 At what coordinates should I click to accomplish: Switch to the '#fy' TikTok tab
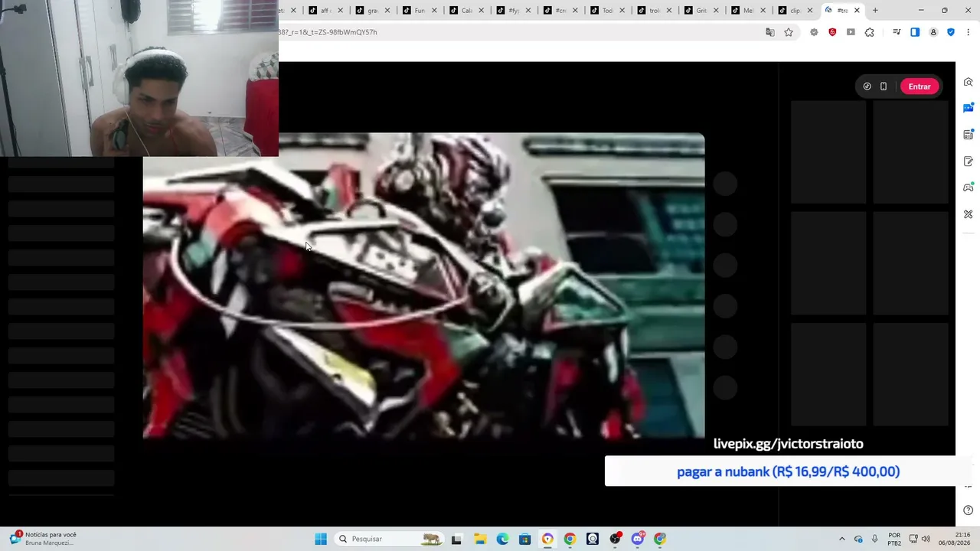(513, 11)
